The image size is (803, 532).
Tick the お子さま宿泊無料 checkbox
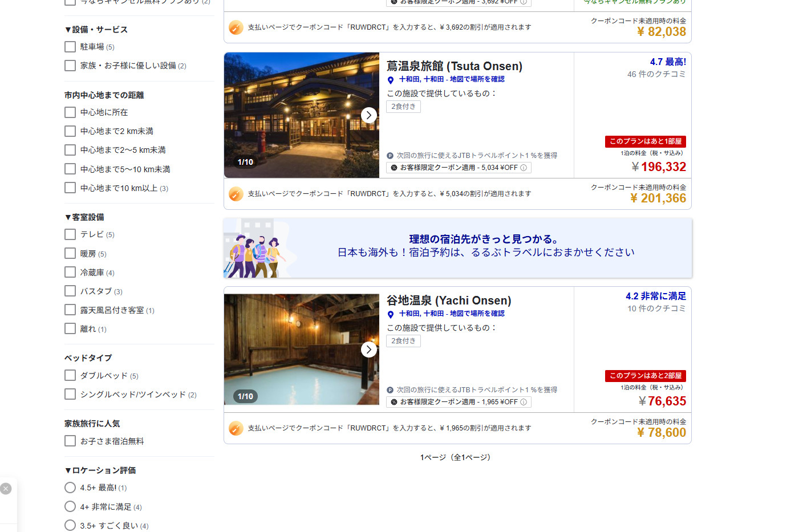(70, 441)
